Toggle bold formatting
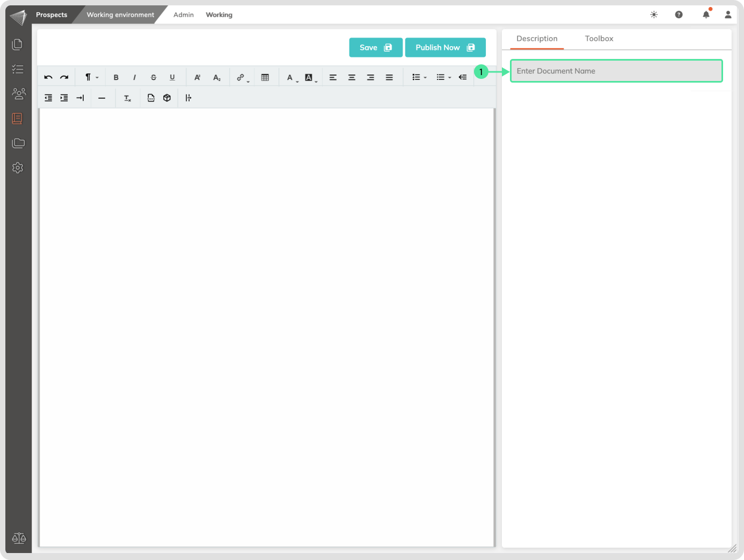 point(116,77)
